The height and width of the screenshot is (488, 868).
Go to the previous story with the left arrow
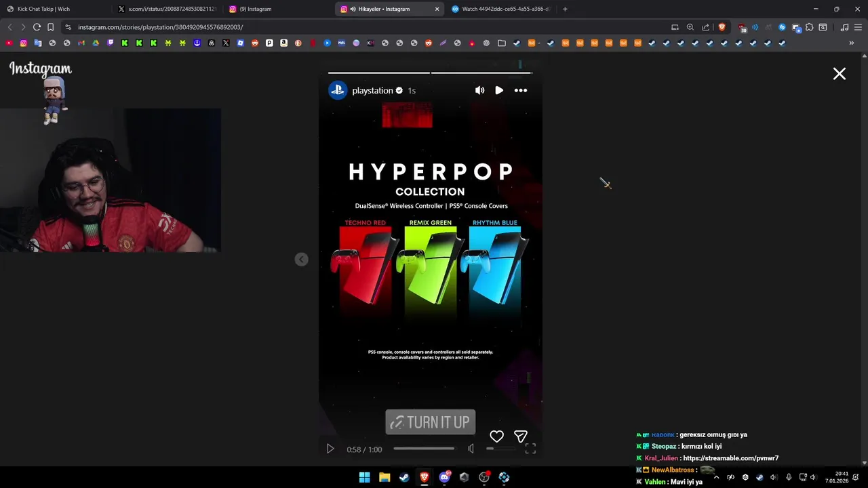coord(302,260)
